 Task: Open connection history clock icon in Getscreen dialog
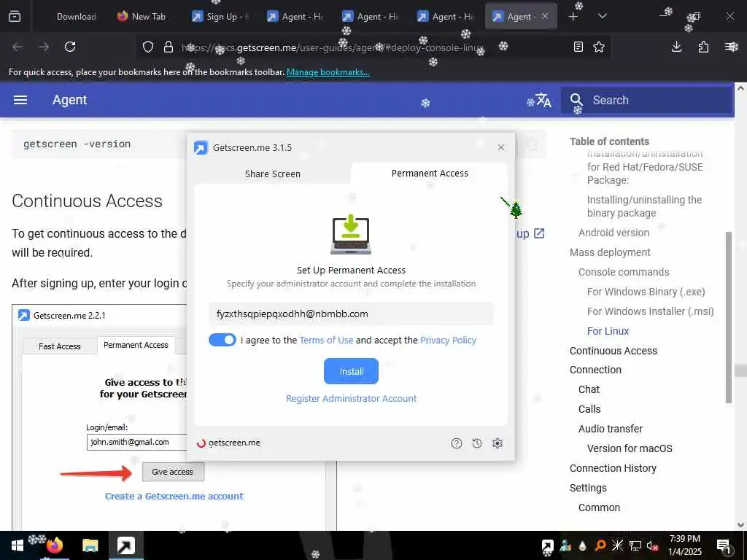477,443
